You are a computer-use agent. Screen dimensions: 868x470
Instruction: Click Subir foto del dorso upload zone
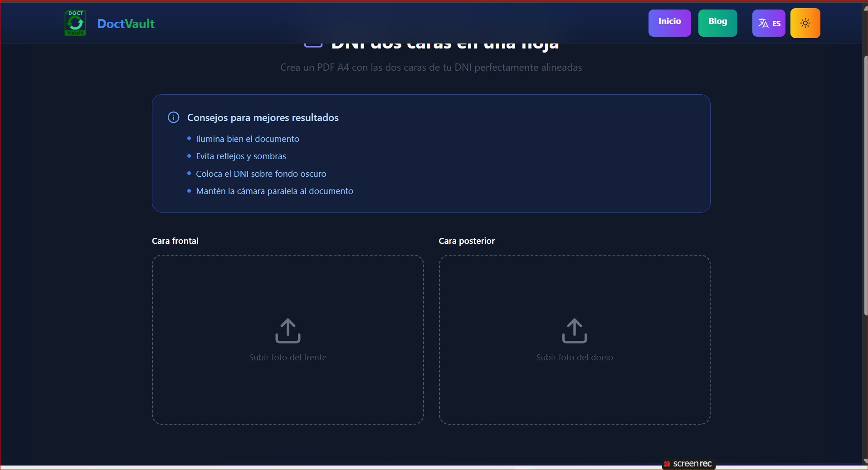click(x=574, y=358)
